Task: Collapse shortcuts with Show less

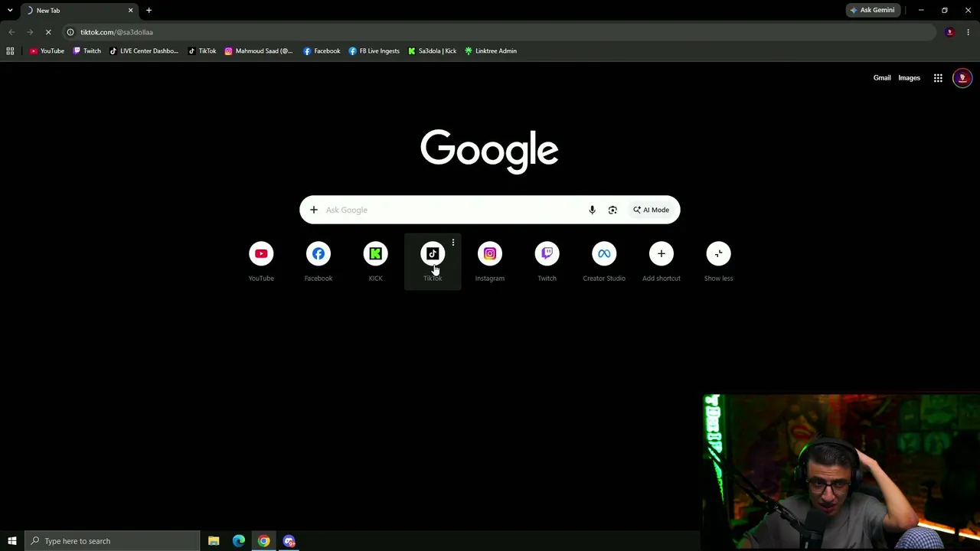Action: pos(718,262)
